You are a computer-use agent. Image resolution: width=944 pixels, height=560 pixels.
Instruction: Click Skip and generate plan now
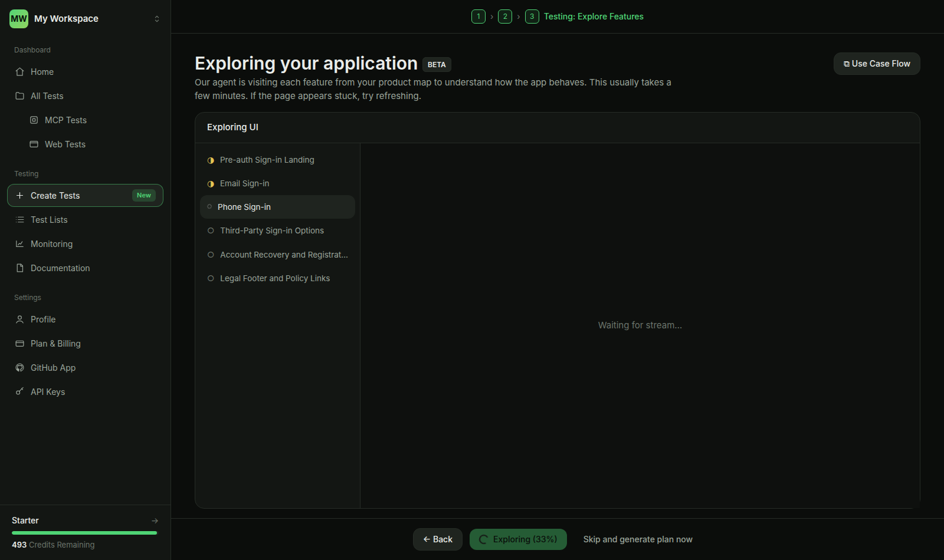tap(638, 539)
